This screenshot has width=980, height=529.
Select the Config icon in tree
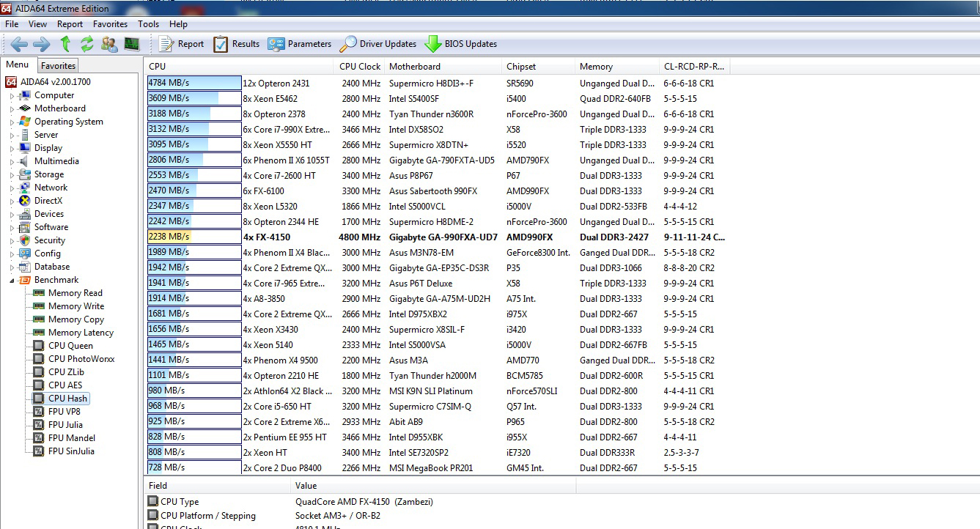click(25, 254)
